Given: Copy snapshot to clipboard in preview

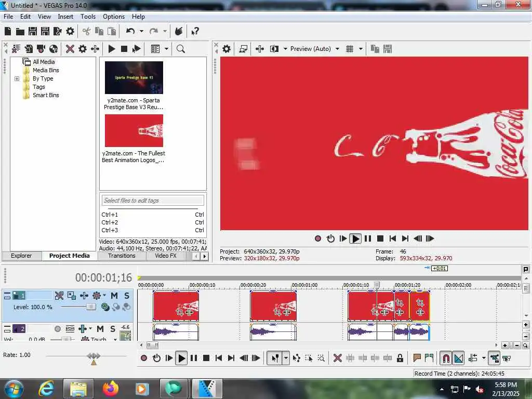Looking at the screenshot, I should point(375,49).
